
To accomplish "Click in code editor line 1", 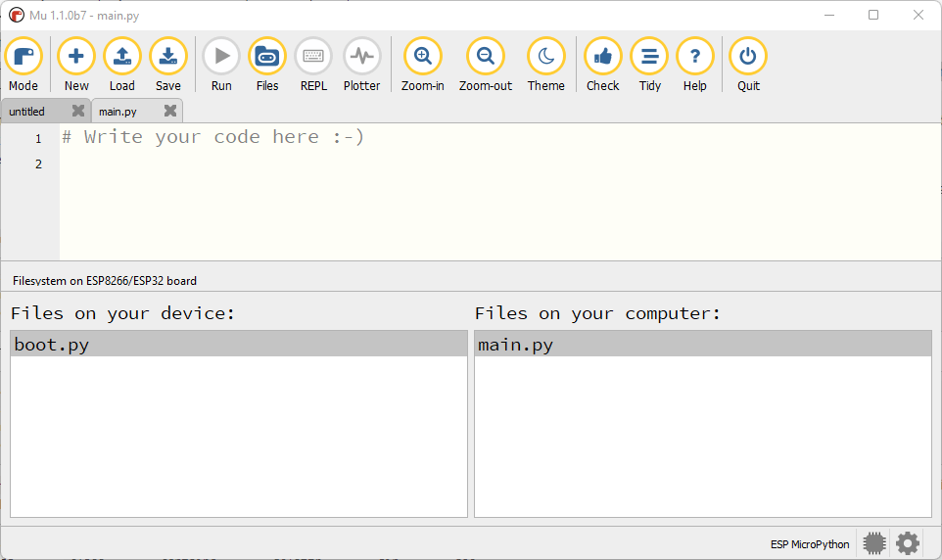I will tap(499, 137).
